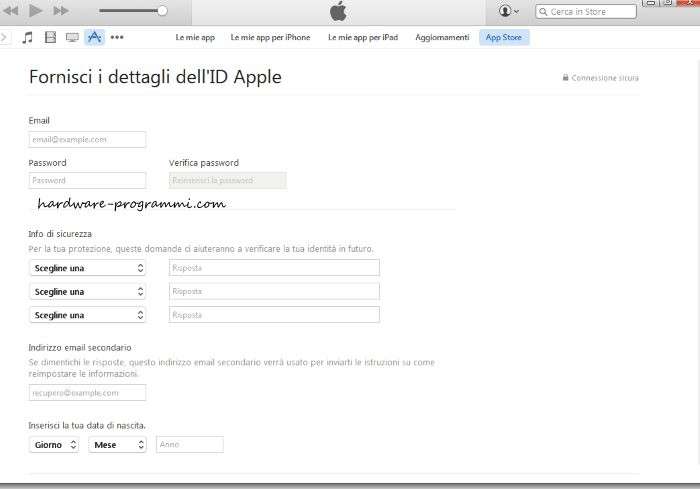Viewport: 700px width, 489px height.
Task: Select the Apps library icon
Action: [94, 37]
